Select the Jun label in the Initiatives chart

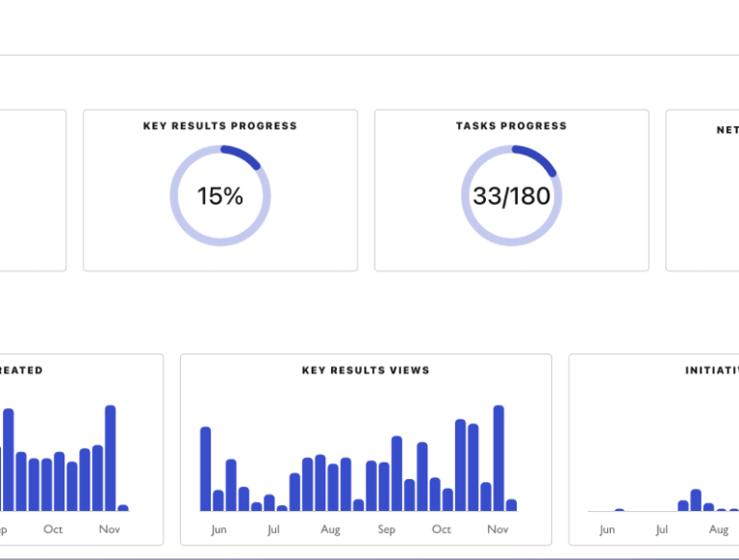coord(607,529)
